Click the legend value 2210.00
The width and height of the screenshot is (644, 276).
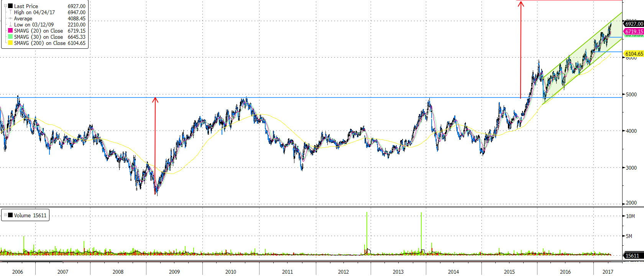pos(77,25)
